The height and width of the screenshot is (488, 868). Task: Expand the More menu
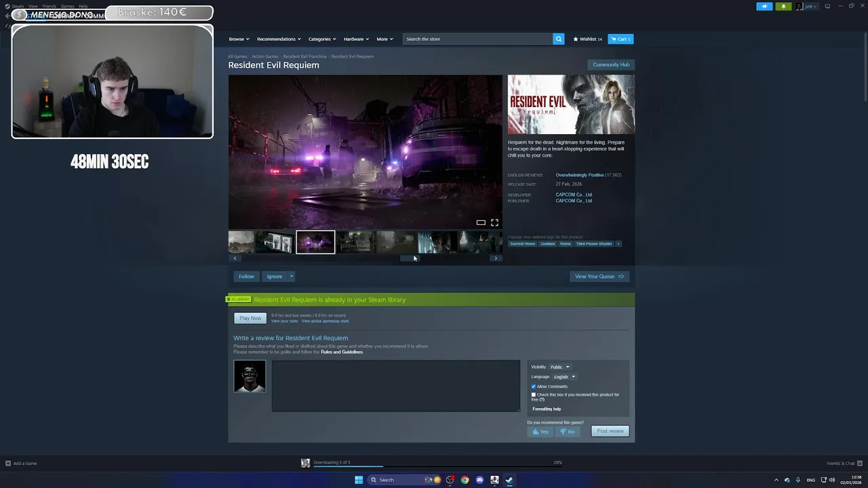pyautogui.click(x=384, y=39)
